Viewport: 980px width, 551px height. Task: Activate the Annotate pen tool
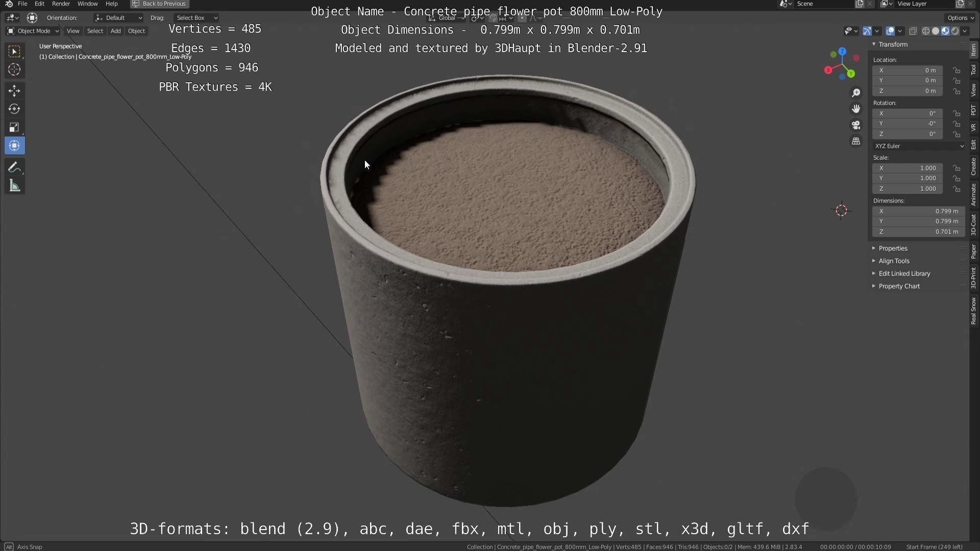[14, 168]
